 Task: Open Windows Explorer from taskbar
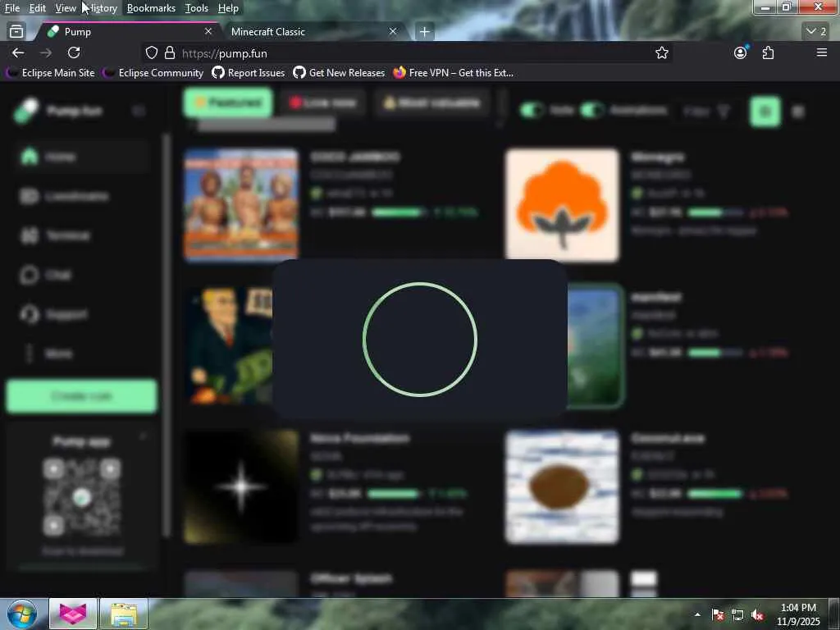pos(124,614)
